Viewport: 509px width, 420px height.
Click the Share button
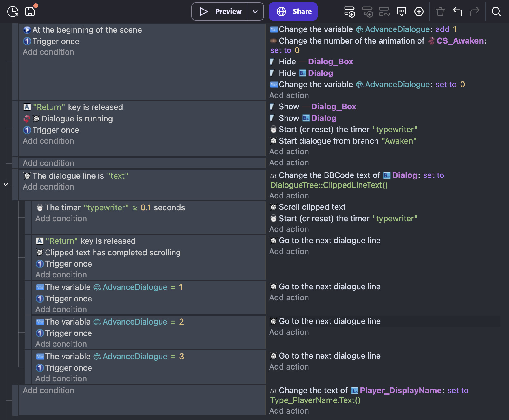coord(293,12)
